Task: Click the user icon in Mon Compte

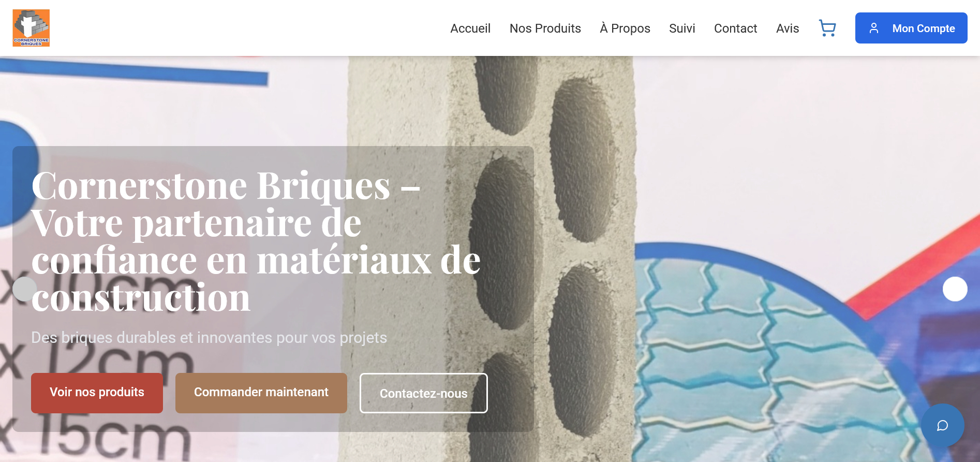Action: click(874, 28)
